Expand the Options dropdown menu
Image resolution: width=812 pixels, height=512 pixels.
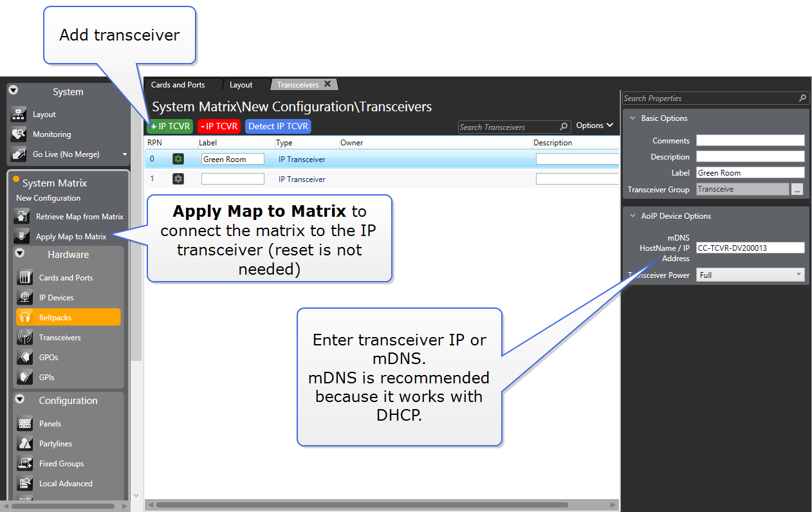click(595, 125)
